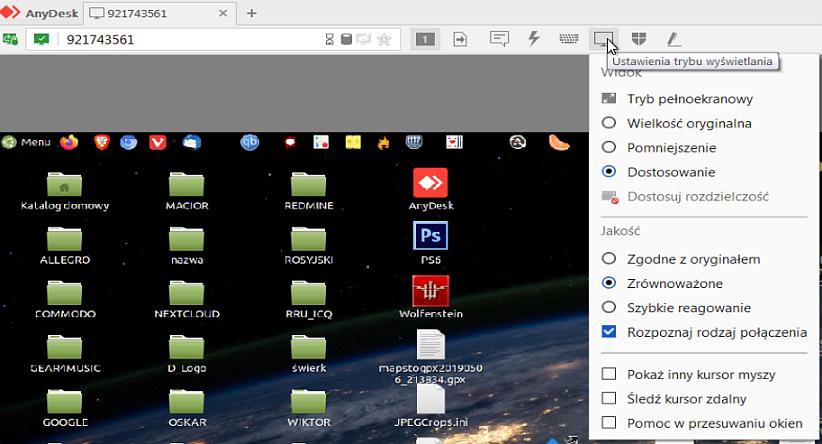This screenshot has height=444, width=822.
Task: Select the Katalog domowy folder
Action: (64, 190)
